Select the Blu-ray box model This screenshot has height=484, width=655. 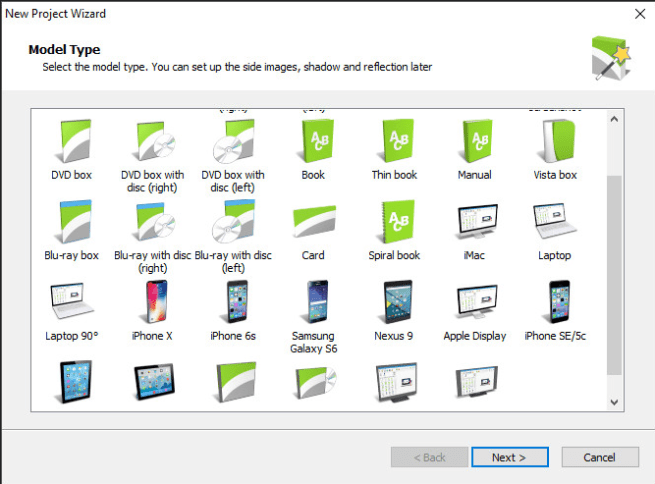(x=71, y=231)
